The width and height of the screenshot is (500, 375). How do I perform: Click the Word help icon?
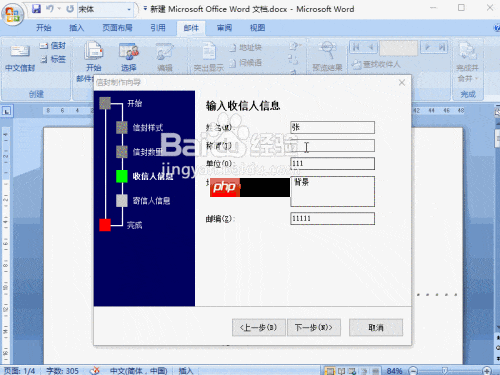point(497,28)
